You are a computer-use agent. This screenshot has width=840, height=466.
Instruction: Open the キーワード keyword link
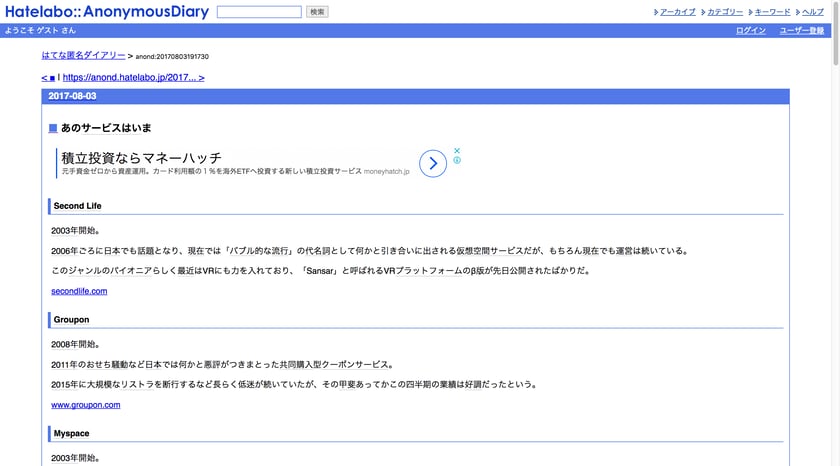(772, 12)
